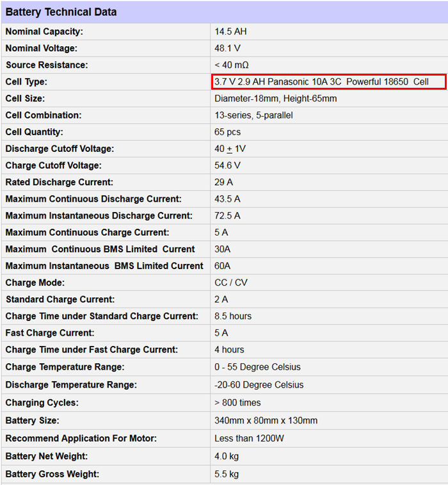Viewport: 448px width, 485px height.
Task: Select the Nominal Capacity label
Action: pyautogui.click(x=44, y=31)
